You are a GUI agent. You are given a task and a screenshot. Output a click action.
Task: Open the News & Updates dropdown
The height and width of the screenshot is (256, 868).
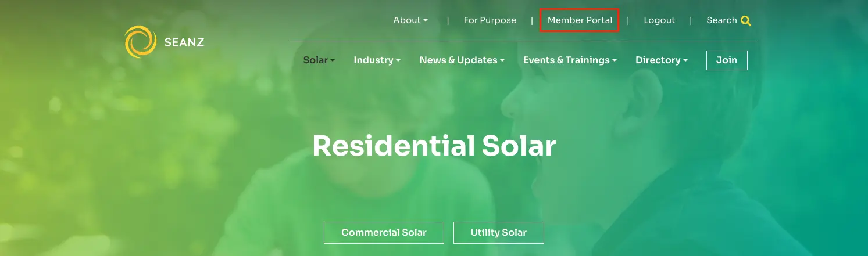(461, 60)
